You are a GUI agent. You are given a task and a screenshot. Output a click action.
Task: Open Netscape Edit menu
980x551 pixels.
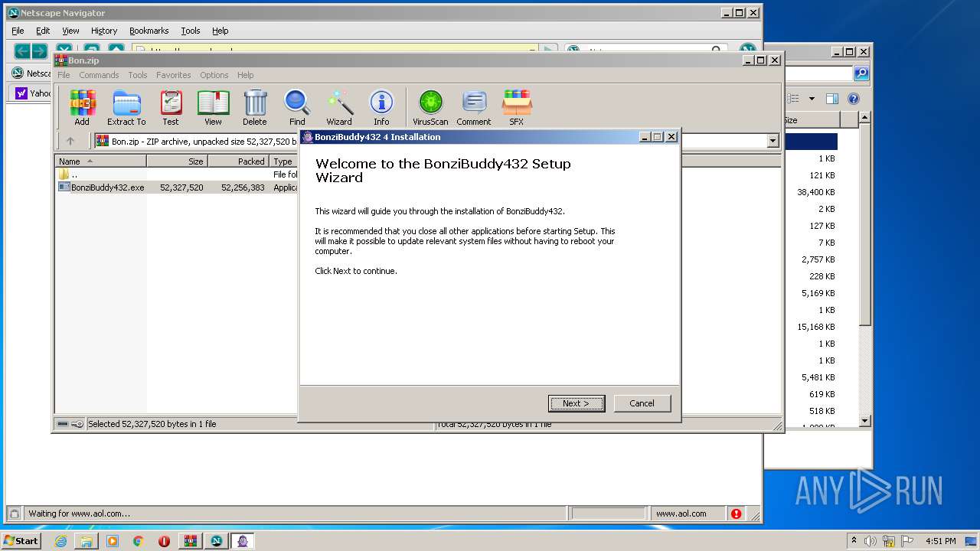[x=43, y=31]
